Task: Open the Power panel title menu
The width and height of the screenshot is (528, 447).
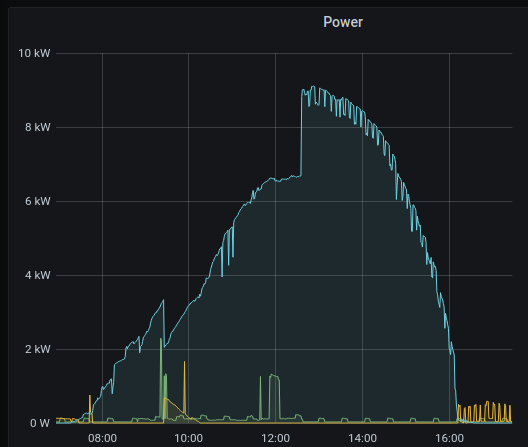Action: coord(343,22)
